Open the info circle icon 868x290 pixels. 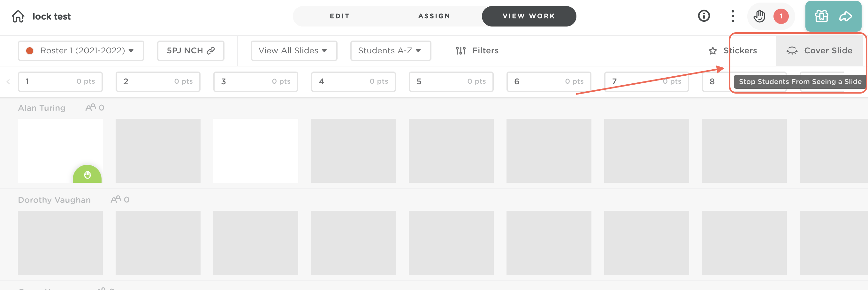[x=704, y=16]
